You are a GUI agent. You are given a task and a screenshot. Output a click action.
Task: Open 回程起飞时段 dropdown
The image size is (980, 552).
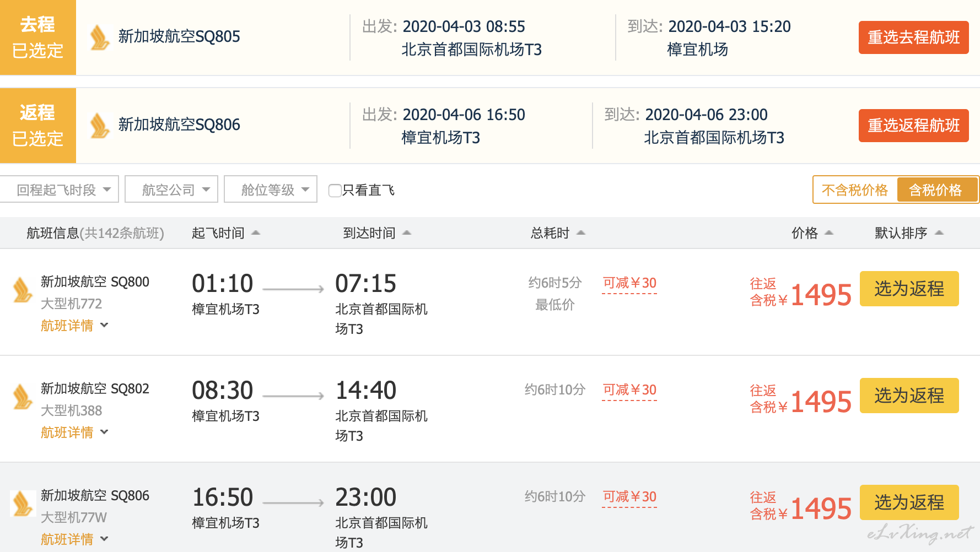(x=60, y=190)
